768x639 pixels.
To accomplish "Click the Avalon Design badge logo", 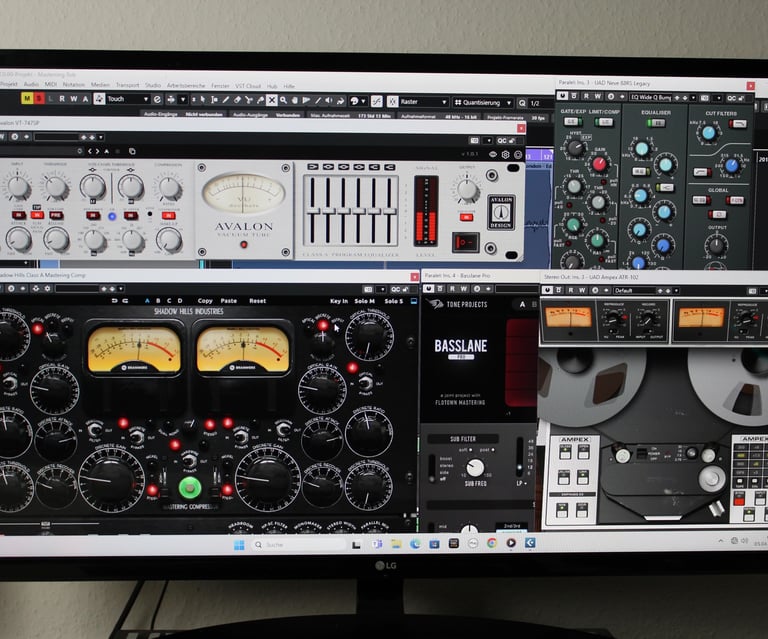I will 501,213.
